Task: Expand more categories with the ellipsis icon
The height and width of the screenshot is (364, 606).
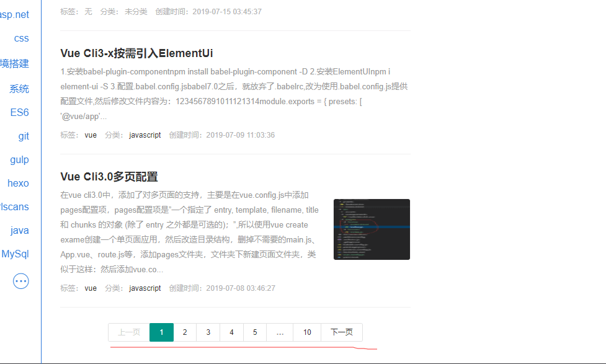Action: tap(21, 281)
